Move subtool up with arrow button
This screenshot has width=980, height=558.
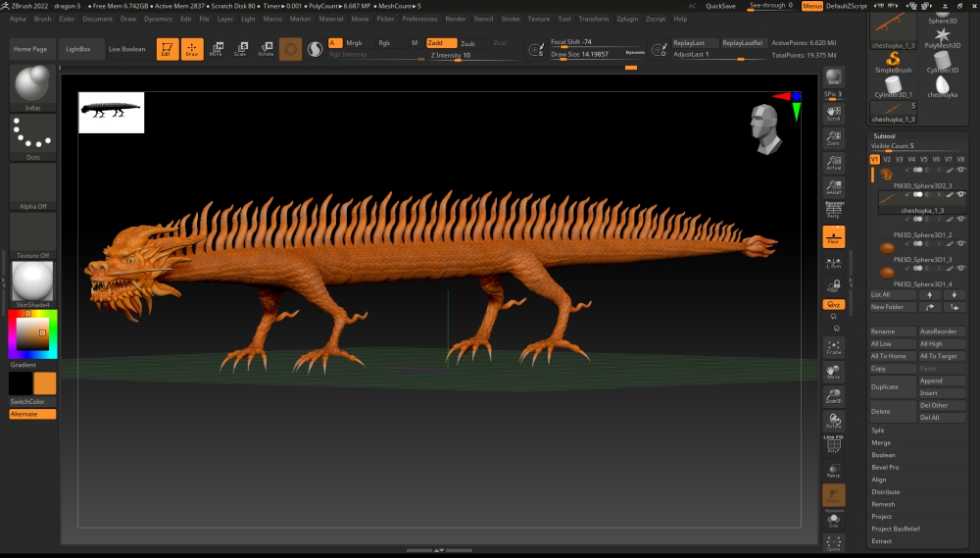[x=930, y=294]
